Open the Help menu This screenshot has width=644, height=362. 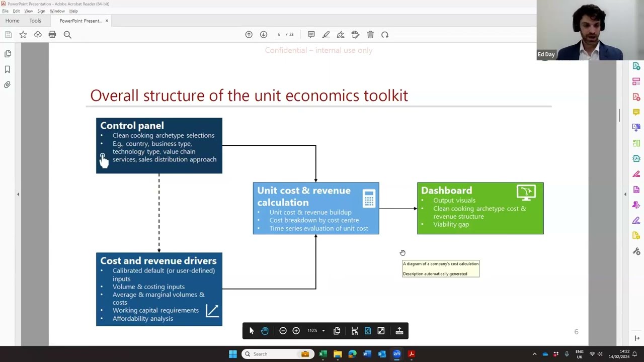pos(73,11)
